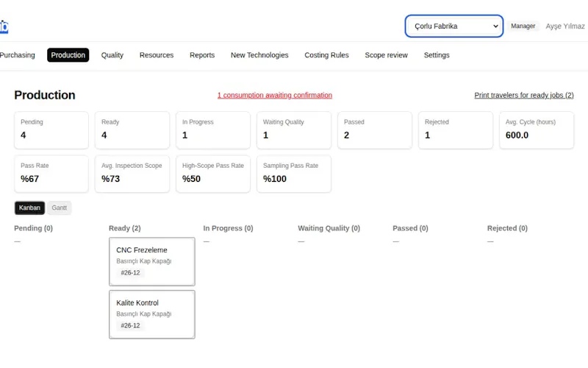
Task: Open the CNC Frezeleme job card
Action: (x=152, y=261)
